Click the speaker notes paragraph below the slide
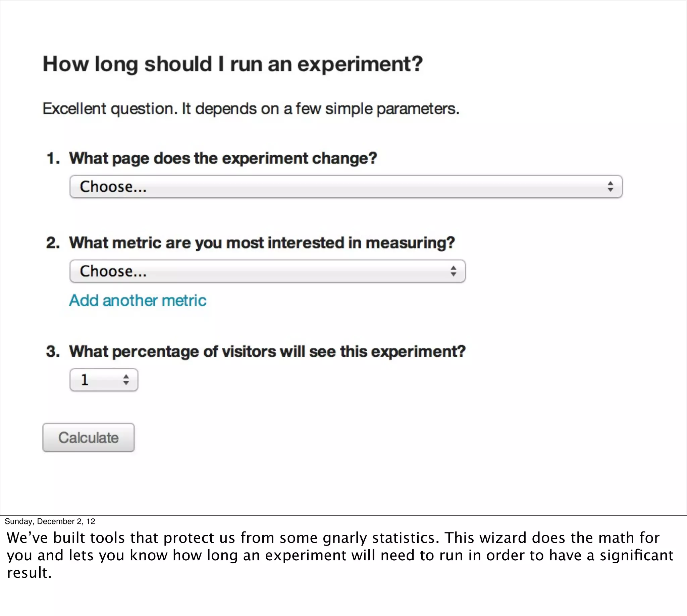The image size is (687, 616). [x=340, y=555]
